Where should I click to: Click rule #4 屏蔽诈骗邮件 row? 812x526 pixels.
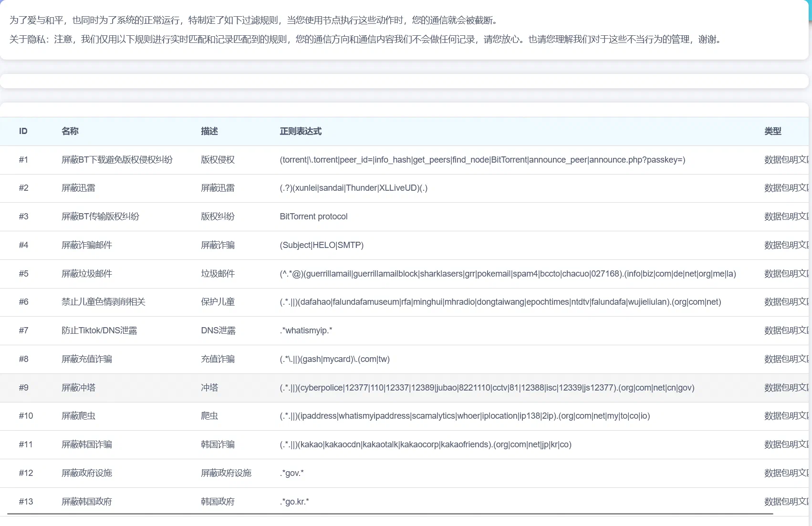click(86, 245)
